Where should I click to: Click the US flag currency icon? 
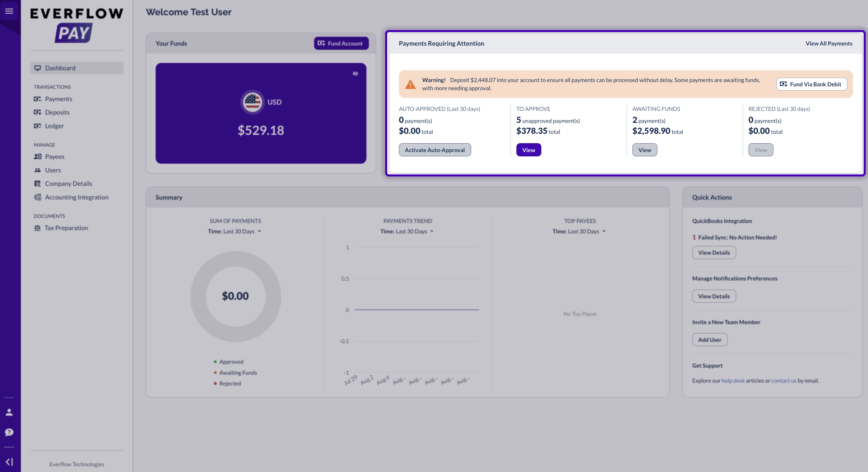click(x=252, y=102)
